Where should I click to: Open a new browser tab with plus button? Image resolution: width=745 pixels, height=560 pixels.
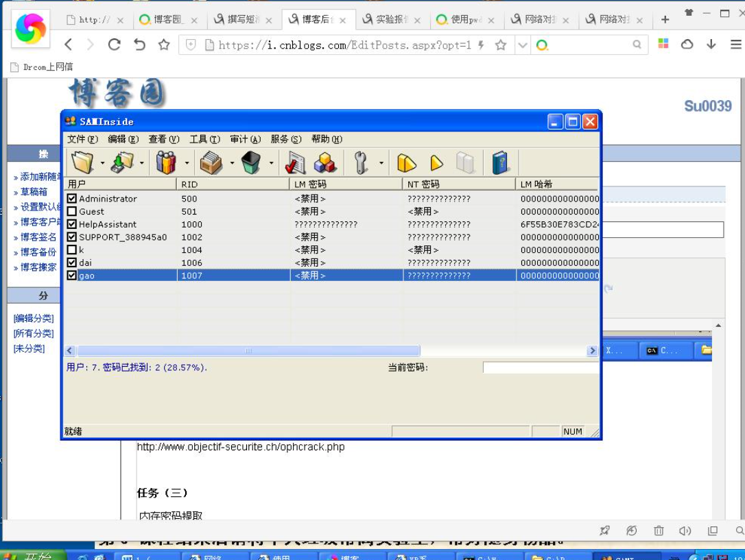(665, 19)
